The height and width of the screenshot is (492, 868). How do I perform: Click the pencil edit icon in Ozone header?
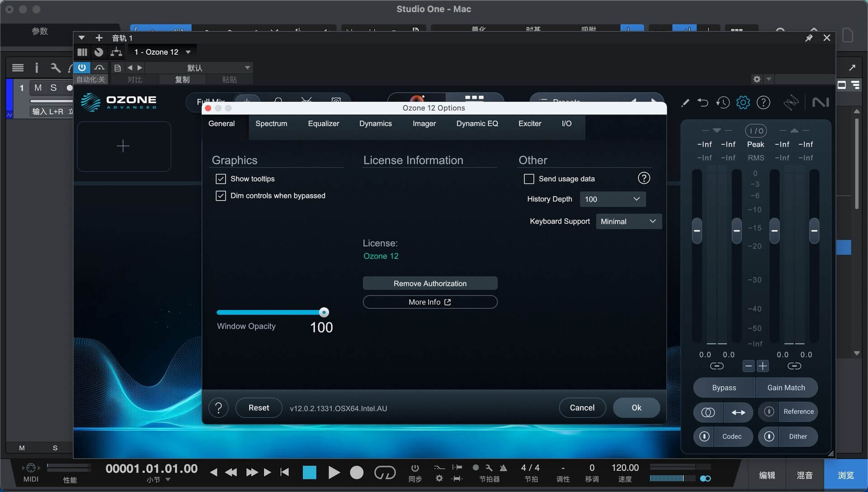coord(685,103)
